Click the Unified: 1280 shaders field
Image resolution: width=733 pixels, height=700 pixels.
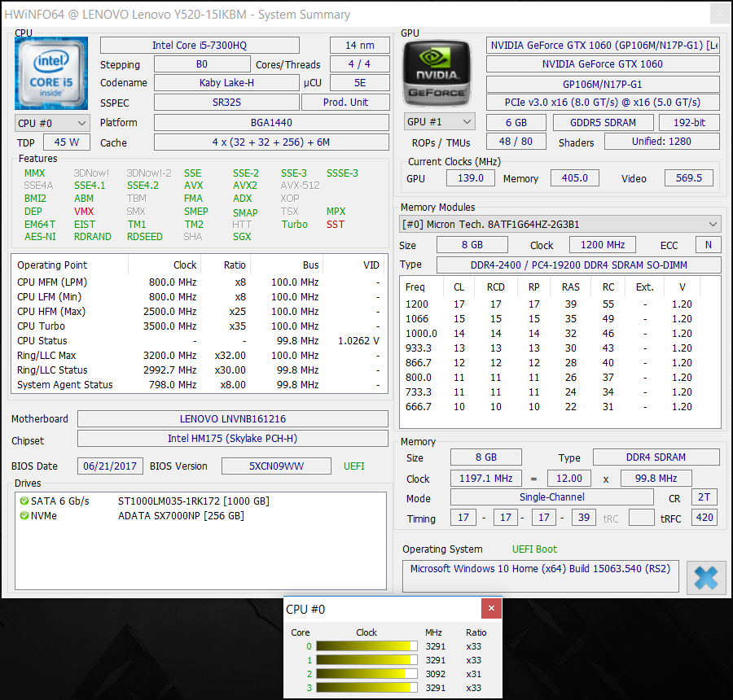point(661,142)
